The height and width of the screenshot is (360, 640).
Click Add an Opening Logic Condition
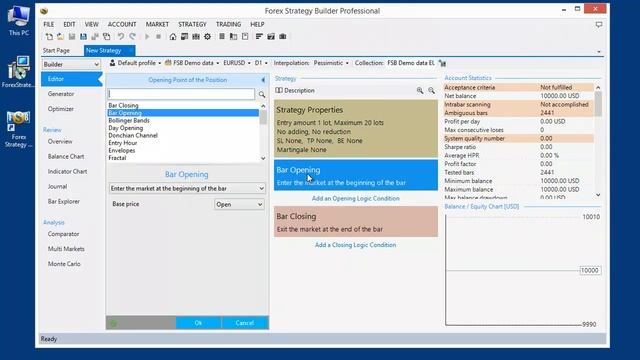point(356,198)
